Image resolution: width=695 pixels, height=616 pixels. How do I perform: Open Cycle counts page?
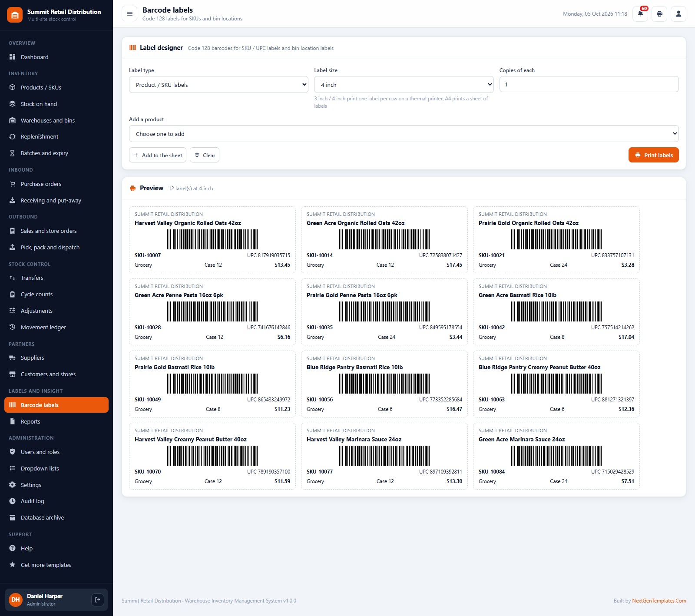point(56,294)
